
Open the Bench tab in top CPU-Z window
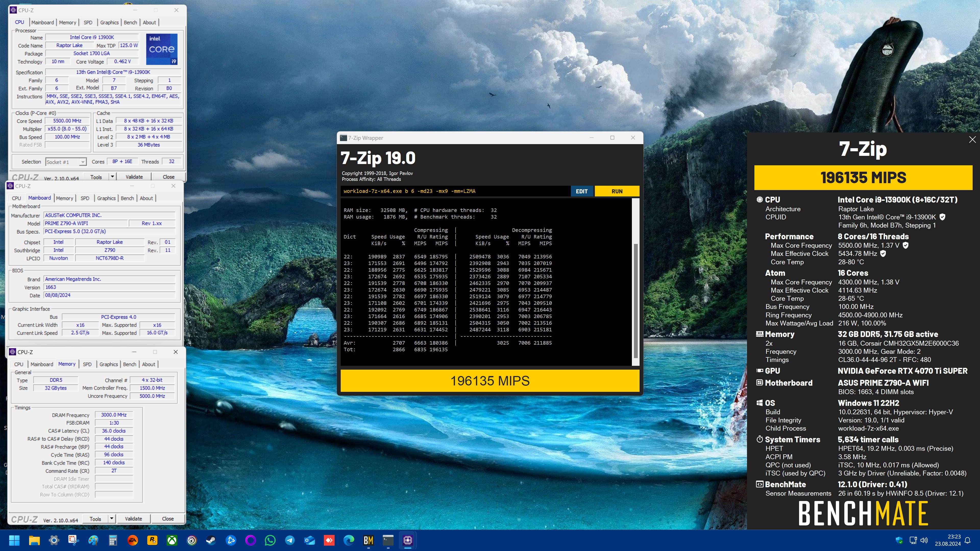point(130,22)
